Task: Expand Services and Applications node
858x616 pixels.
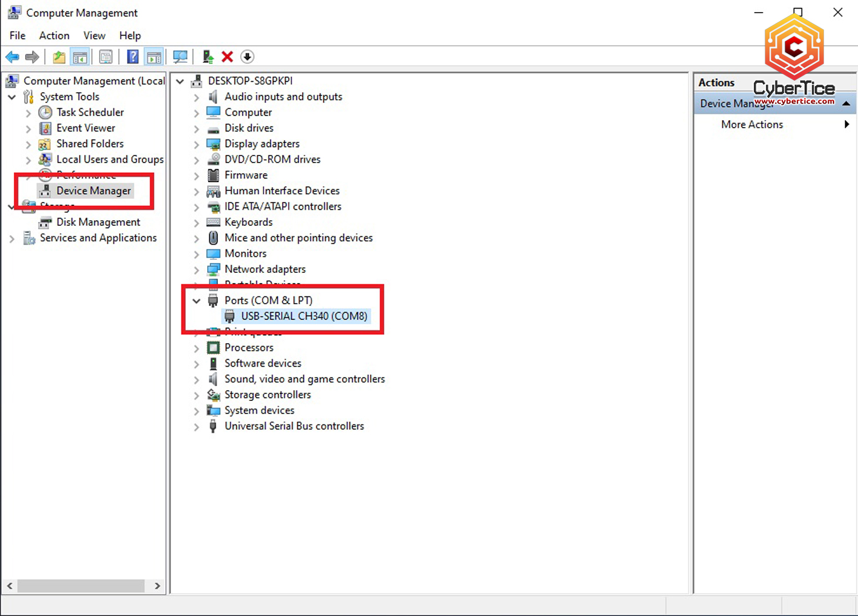Action: click(12, 239)
